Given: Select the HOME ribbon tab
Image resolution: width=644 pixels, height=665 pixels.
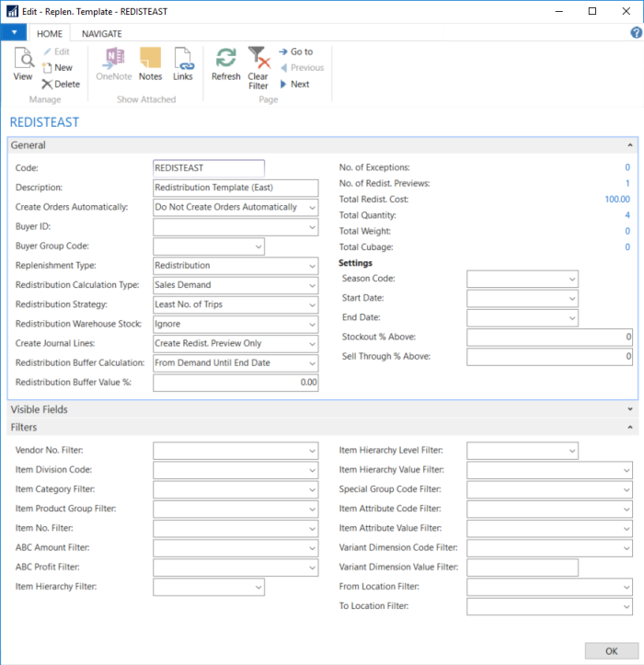Looking at the screenshot, I should tap(49, 33).
